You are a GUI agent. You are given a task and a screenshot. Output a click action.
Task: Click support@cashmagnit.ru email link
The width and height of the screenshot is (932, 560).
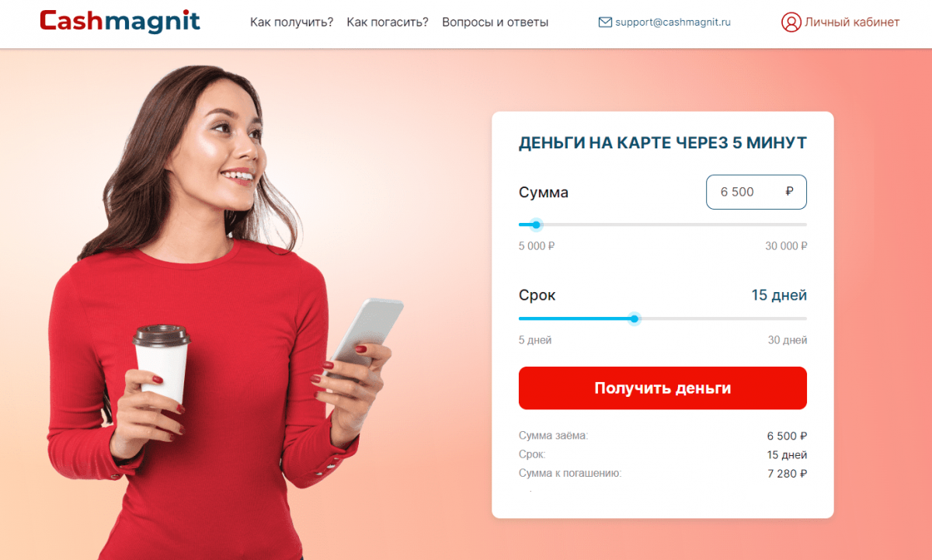click(x=673, y=23)
